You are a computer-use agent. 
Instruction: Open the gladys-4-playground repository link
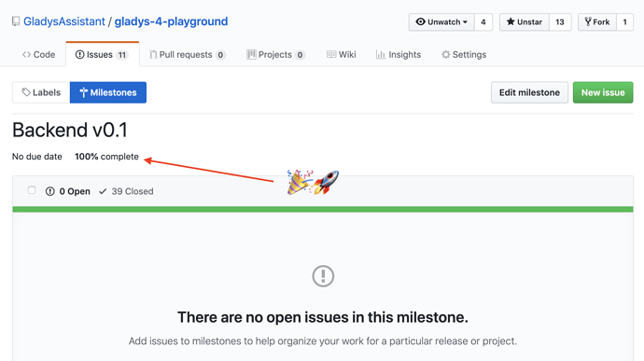171,21
